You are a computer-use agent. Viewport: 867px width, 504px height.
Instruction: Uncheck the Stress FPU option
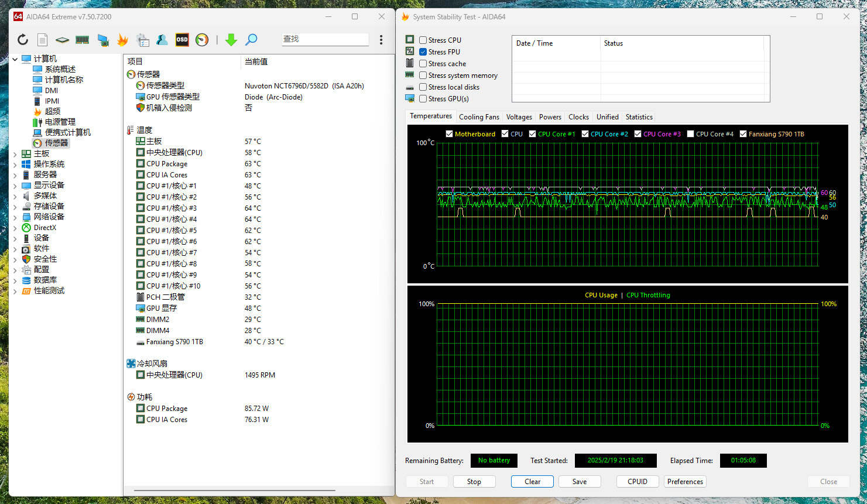(423, 52)
